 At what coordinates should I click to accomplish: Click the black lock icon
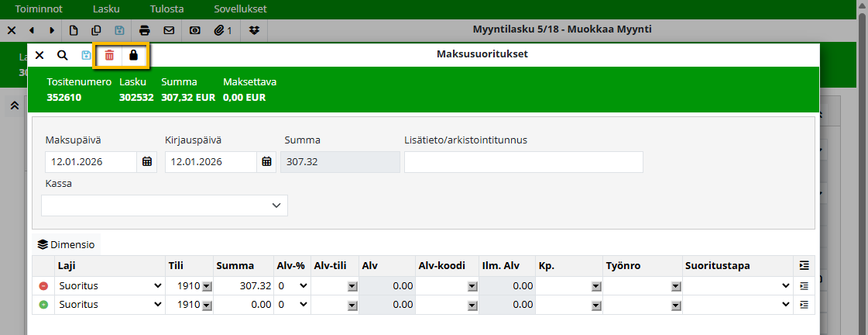click(x=133, y=55)
